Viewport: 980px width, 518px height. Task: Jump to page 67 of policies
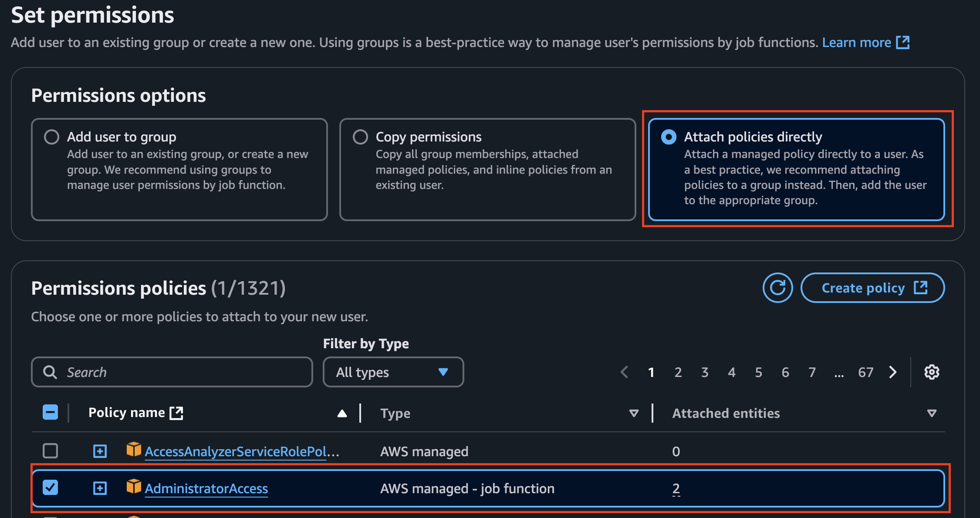click(x=866, y=372)
